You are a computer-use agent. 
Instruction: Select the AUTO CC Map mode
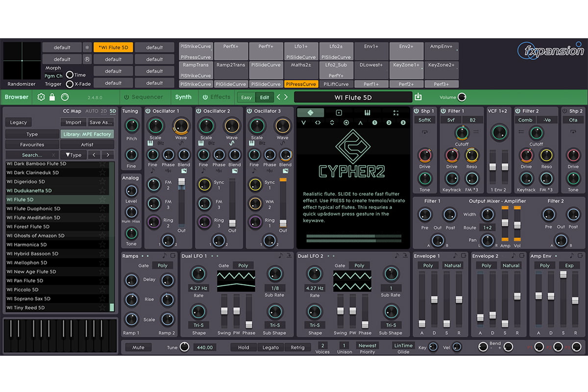click(92, 111)
